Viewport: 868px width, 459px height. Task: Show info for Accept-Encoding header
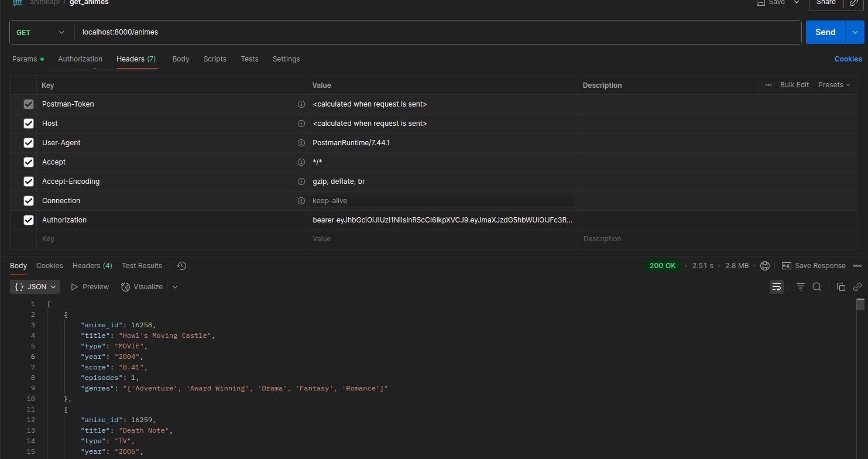click(x=301, y=181)
